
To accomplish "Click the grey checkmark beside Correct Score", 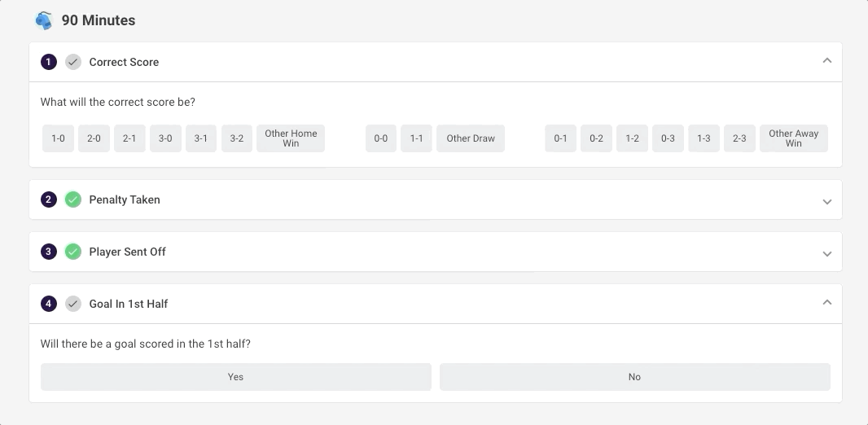I will [x=73, y=62].
